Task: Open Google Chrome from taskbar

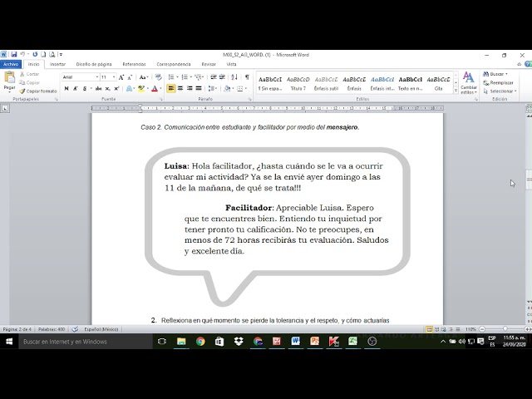Action: coord(200,342)
